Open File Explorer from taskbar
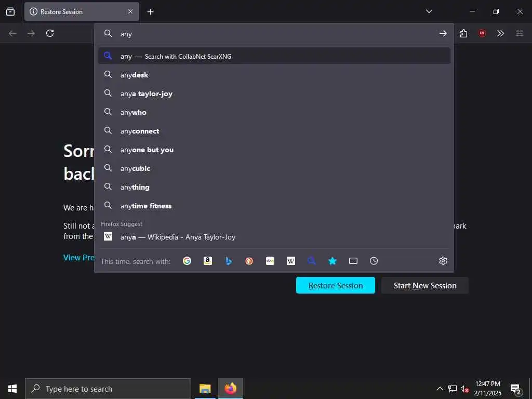Image resolution: width=532 pixels, height=399 pixels. [205, 389]
